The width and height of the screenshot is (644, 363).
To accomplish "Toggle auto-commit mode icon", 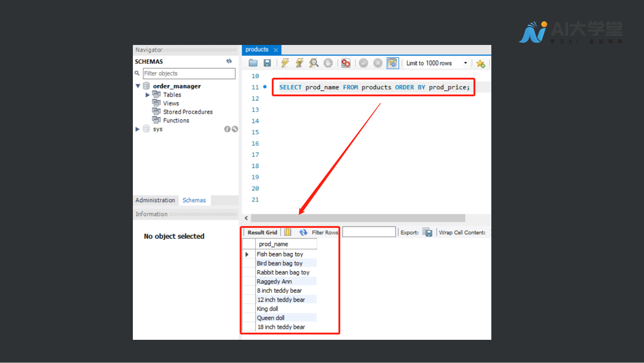I will [392, 63].
